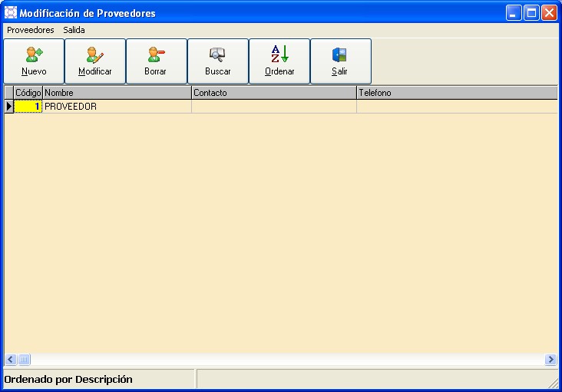
Task: Click the Nuevo add-provider button
Action: click(34, 61)
